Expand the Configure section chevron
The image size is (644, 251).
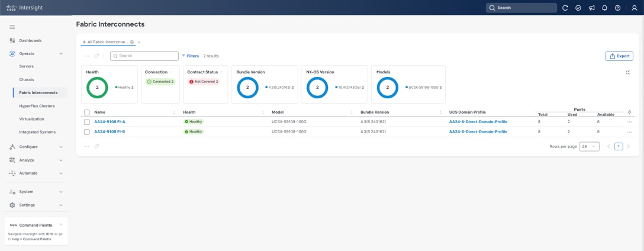click(61, 147)
